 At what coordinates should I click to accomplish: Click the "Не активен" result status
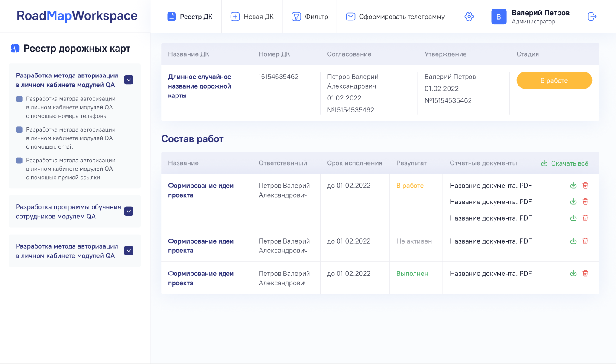414,241
